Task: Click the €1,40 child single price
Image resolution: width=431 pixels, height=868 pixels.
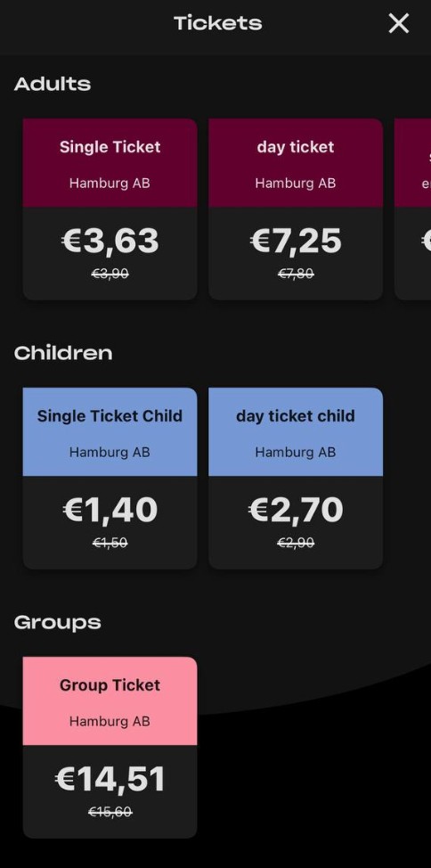Action: (110, 511)
